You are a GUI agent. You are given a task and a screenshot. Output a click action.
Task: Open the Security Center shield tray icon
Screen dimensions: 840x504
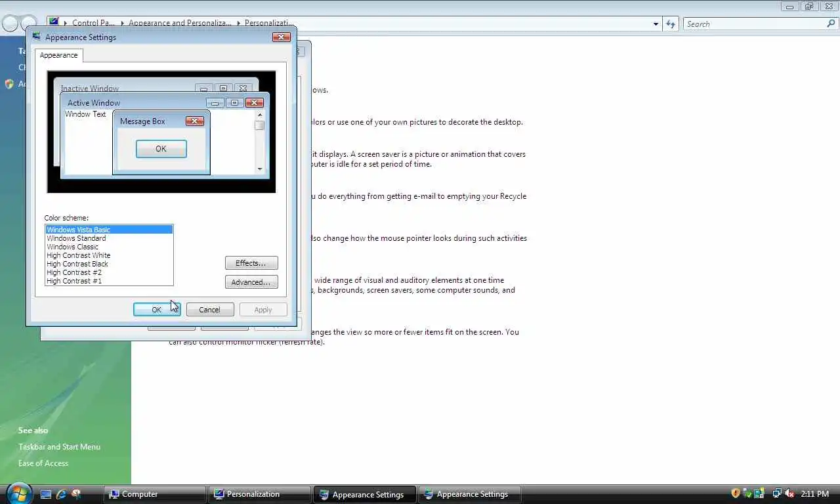point(735,493)
